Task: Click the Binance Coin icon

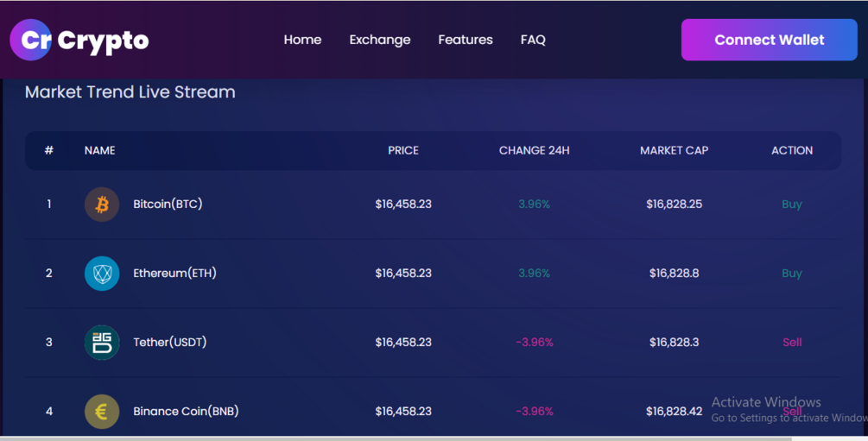Action: tap(102, 412)
